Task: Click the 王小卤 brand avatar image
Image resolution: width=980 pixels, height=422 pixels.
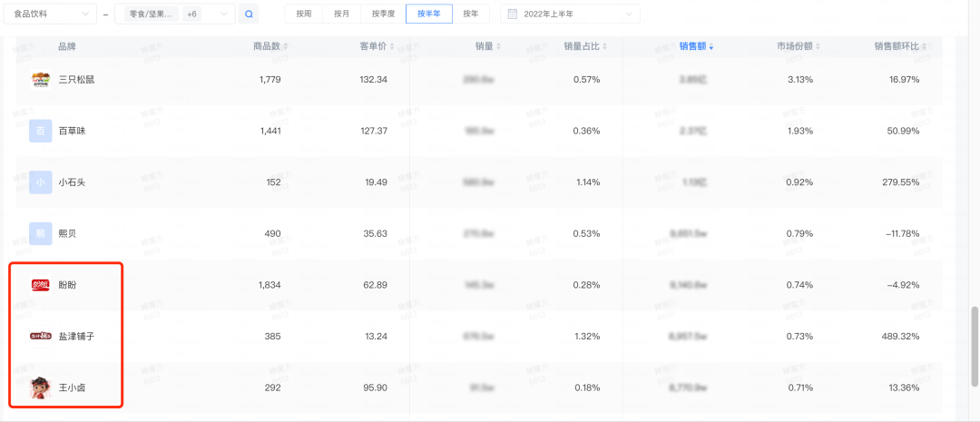Action: point(41,388)
